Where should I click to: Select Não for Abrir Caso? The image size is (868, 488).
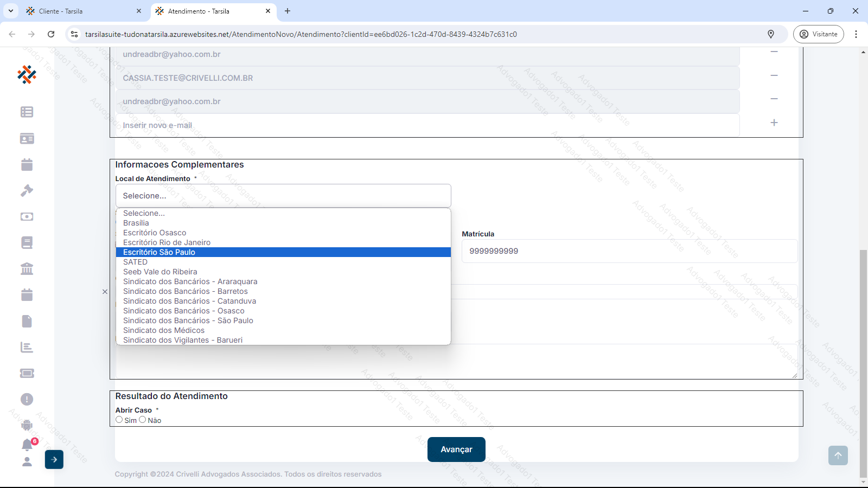(x=143, y=420)
